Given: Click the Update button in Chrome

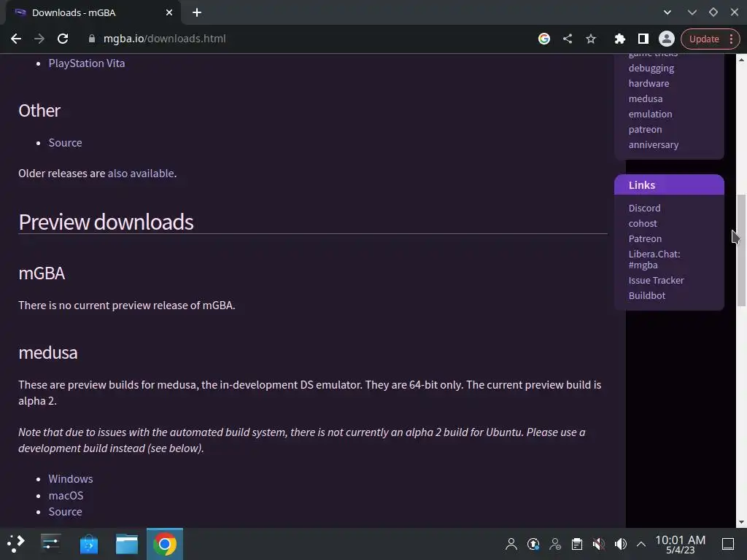Looking at the screenshot, I should pyautogui.click(x=704, y=39).
